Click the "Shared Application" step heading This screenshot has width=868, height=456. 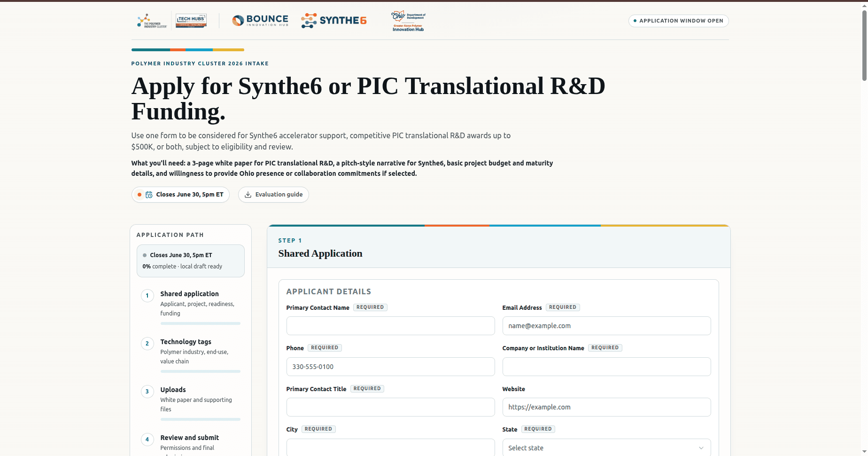320,254
